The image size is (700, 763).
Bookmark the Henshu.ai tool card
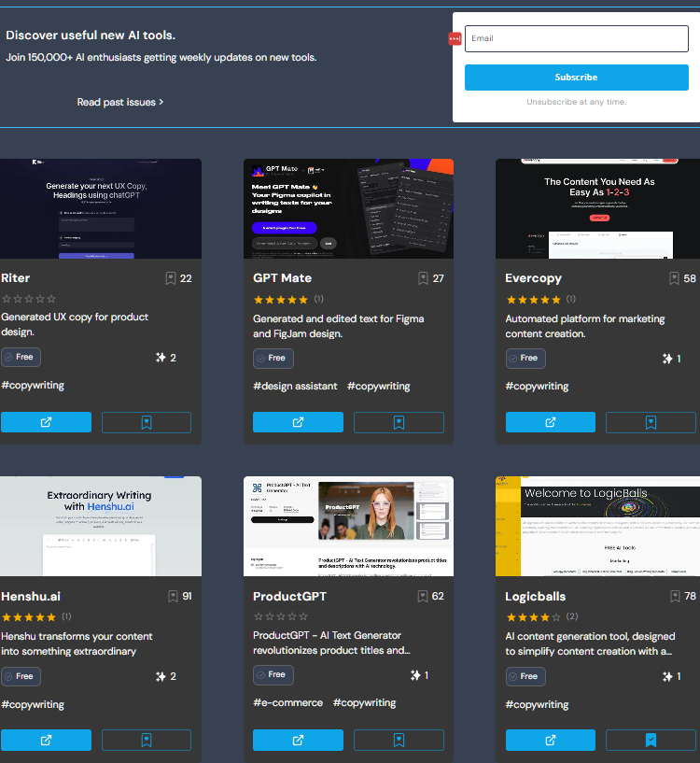click(x=147, y=740)
